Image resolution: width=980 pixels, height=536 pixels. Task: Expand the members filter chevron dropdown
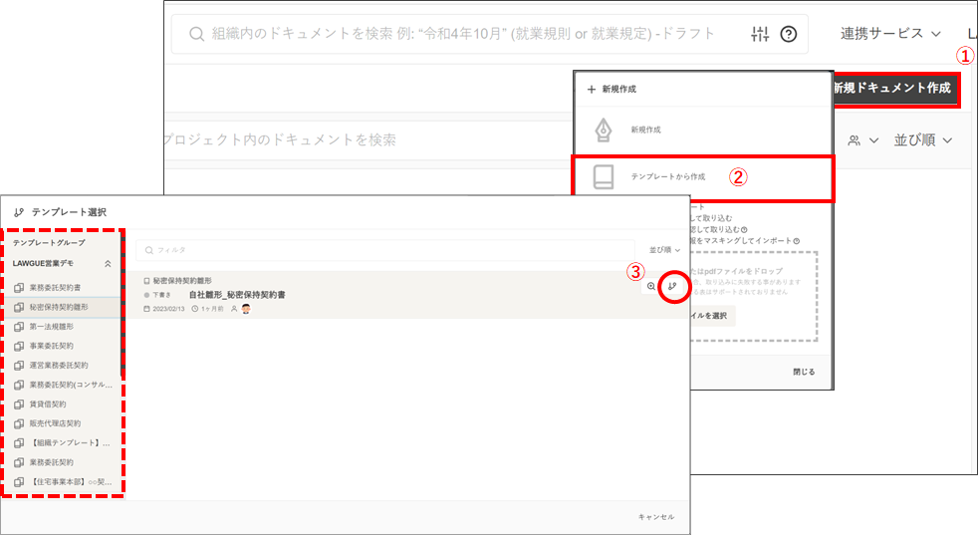pyautogui.click(x=873, y=140)
